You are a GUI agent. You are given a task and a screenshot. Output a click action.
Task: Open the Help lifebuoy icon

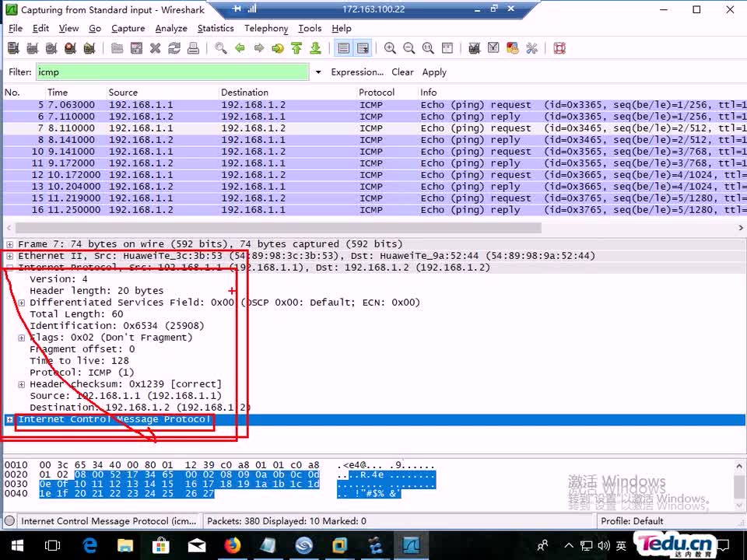tap(559, 48)
